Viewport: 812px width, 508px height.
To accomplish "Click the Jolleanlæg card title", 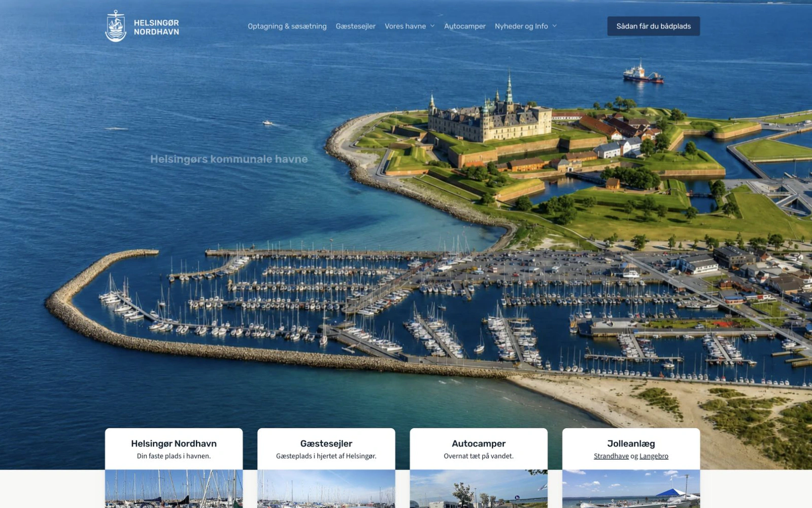I will point(631,443).
